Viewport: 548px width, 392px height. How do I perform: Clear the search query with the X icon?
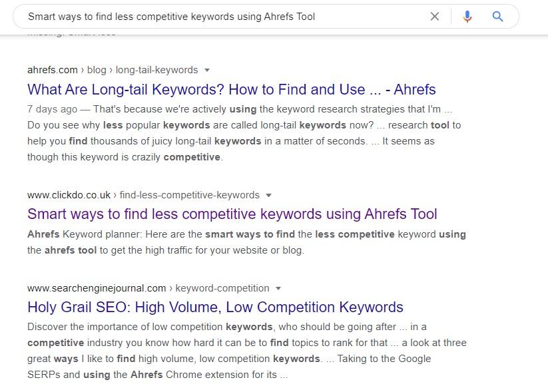[x=435, y=17]
